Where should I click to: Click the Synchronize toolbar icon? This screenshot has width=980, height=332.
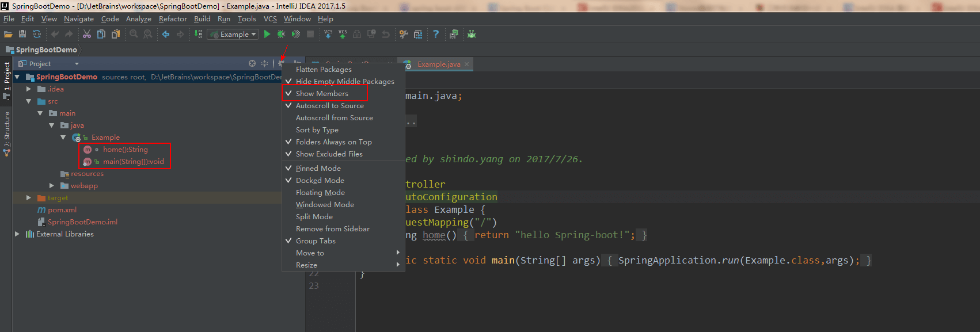pyautogui.click(x=37, y=35)
